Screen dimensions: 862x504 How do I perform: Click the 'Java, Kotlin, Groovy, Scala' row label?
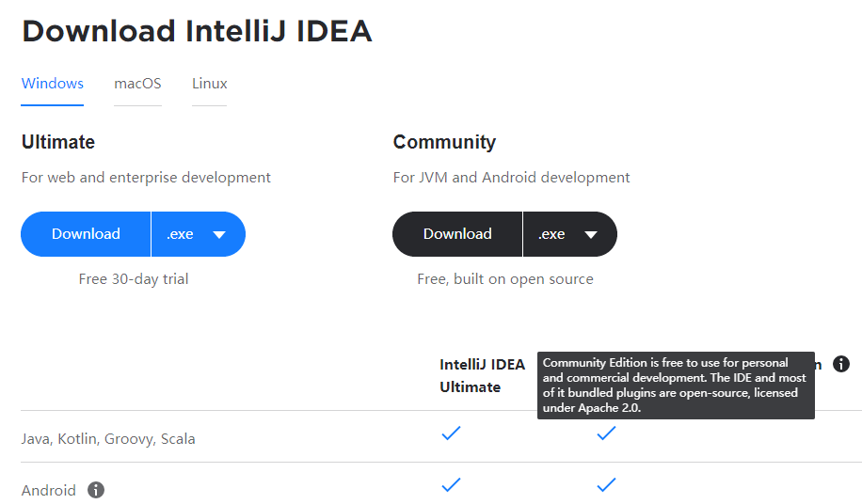pyautogui.click(x=108, y=439)
